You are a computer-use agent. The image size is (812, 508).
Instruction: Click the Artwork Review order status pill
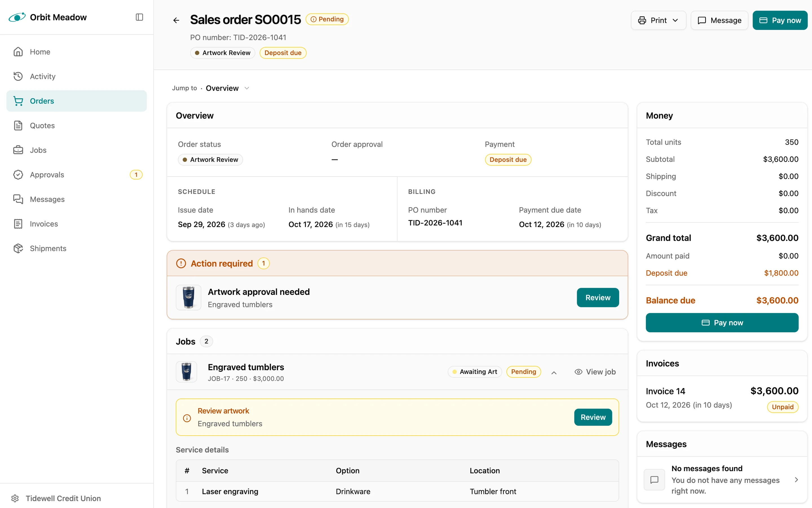click(210, 160)
